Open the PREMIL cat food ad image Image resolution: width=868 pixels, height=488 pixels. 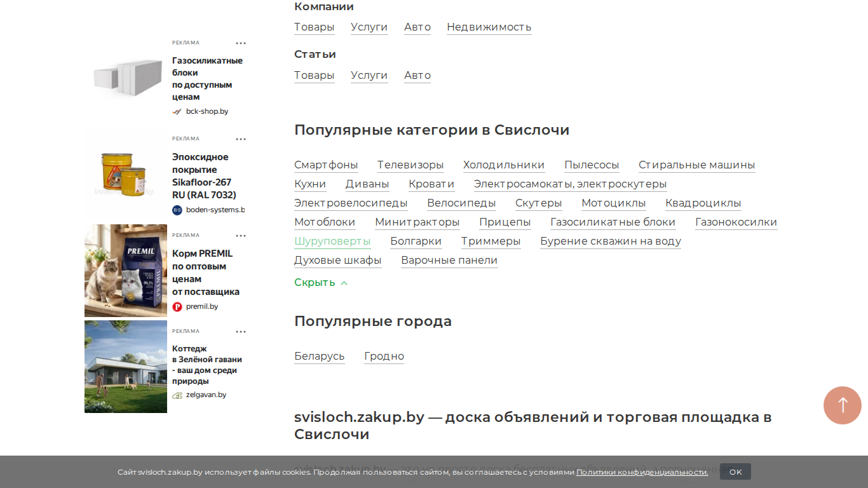[126, 271]
